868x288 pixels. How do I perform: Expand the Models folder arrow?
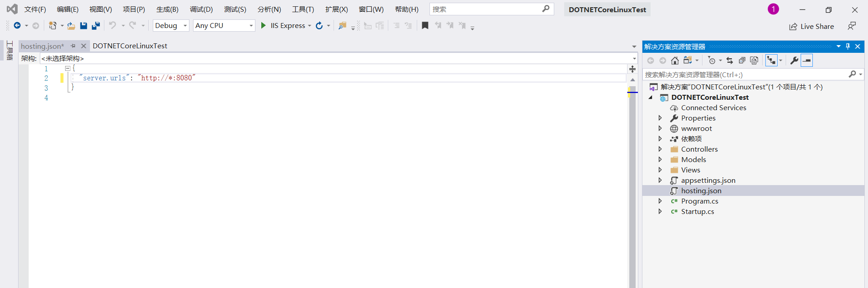click(660, 159)
